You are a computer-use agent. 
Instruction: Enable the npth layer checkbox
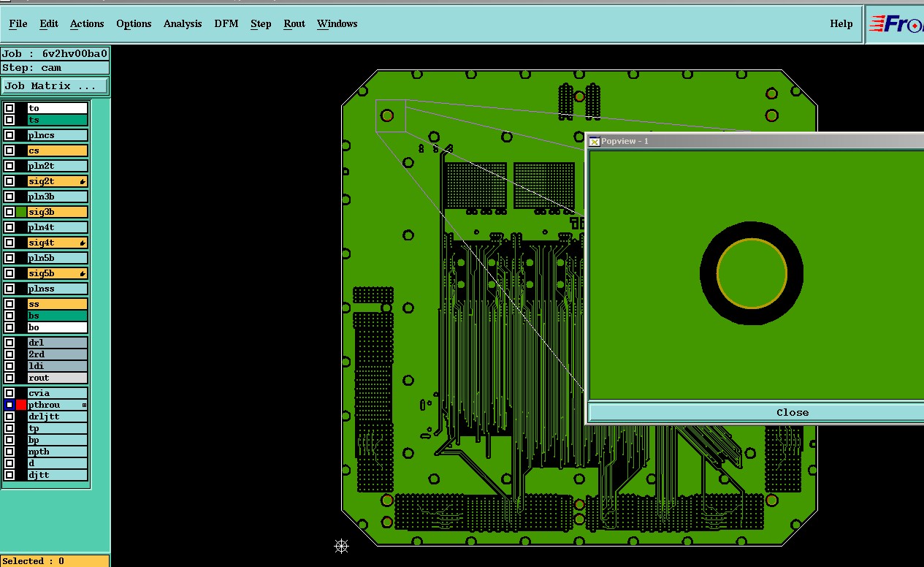click(x=9, y=452)
